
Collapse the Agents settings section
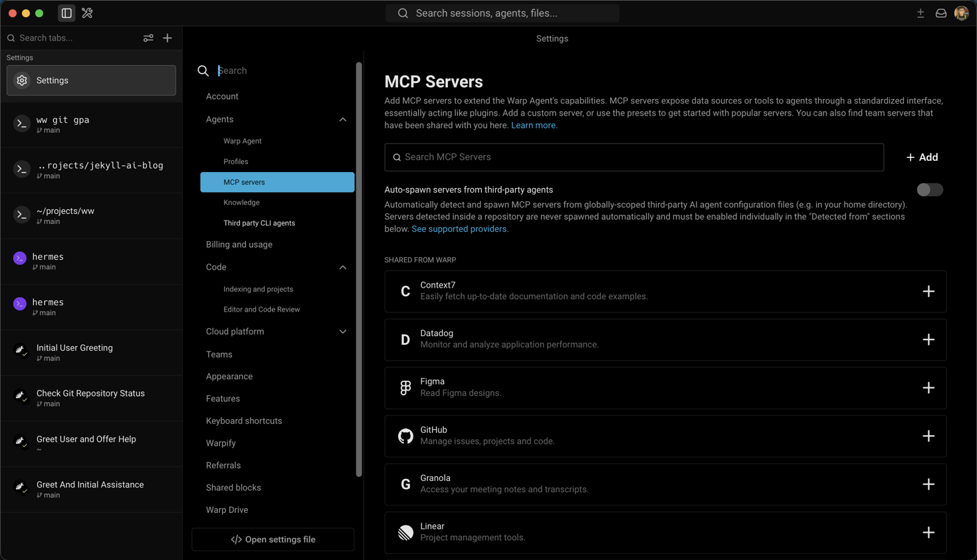pos(343,120)
